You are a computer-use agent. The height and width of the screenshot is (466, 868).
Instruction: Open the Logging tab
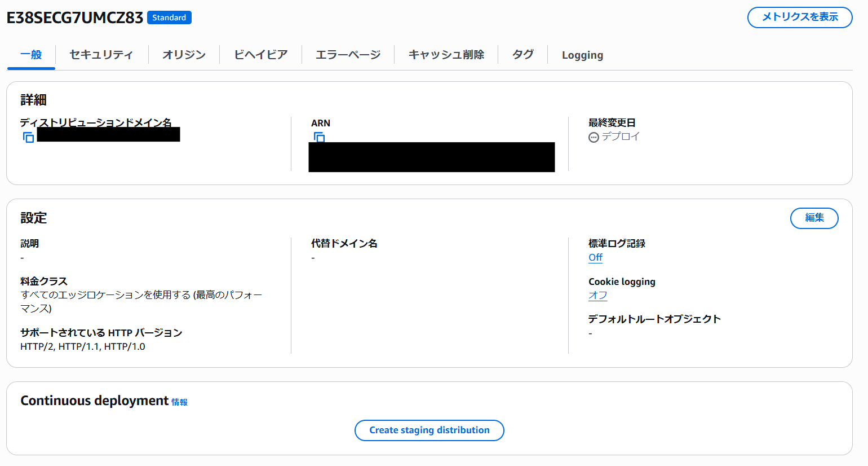pos(582,55)
